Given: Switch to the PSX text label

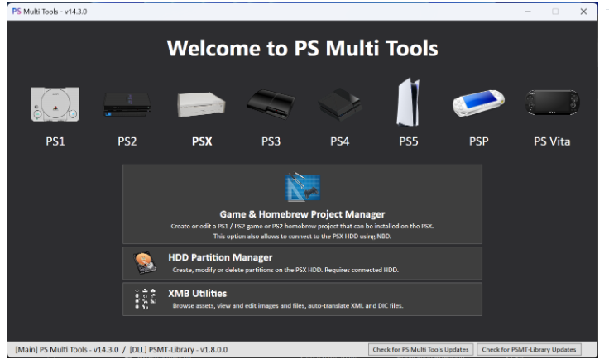Looking at the screenshot, I should point(201,141).
